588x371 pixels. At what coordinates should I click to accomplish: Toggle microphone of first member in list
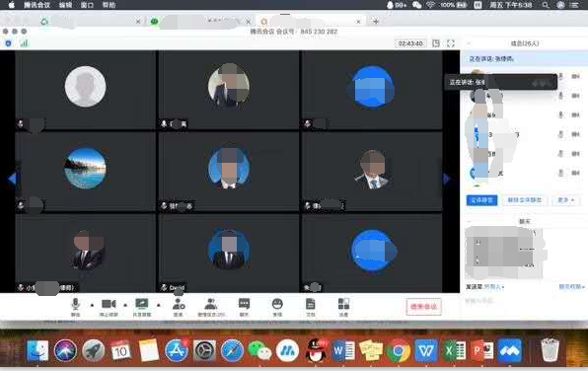point(561,76)
